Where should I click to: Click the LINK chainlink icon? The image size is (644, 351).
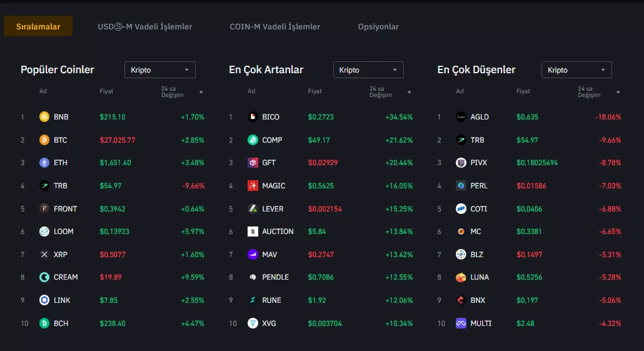(44, 300)
